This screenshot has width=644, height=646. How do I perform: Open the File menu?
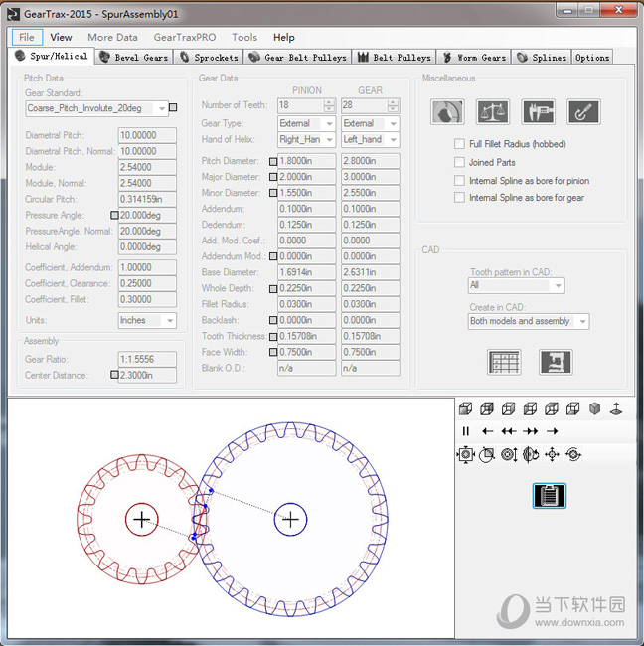[x=27, y=37]
